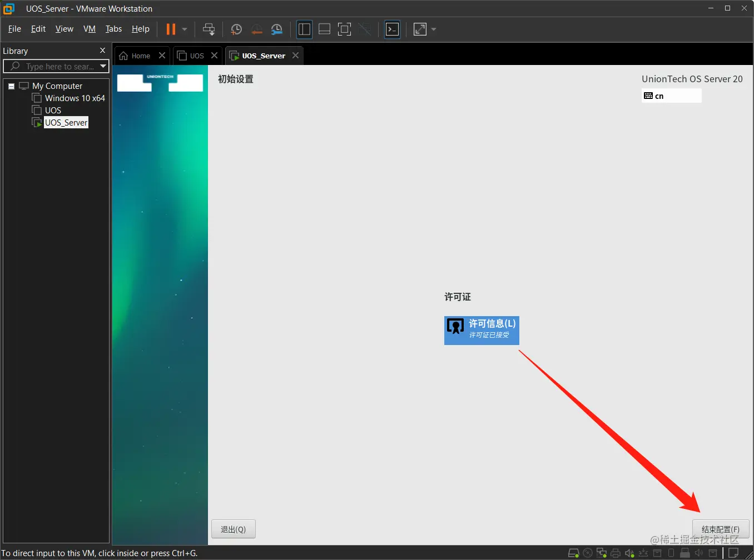Open the 许可信息(L) license information item

(x=482, y=331)
